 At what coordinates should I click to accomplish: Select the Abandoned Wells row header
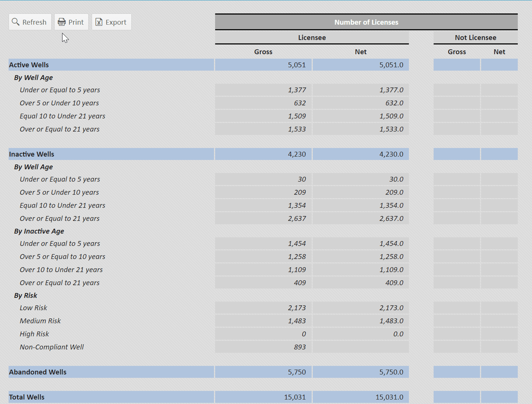point(38,372)
